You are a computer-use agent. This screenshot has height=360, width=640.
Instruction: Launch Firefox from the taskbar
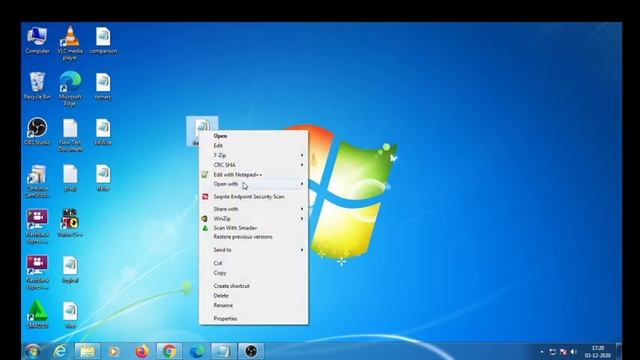(x=142, y=351)
